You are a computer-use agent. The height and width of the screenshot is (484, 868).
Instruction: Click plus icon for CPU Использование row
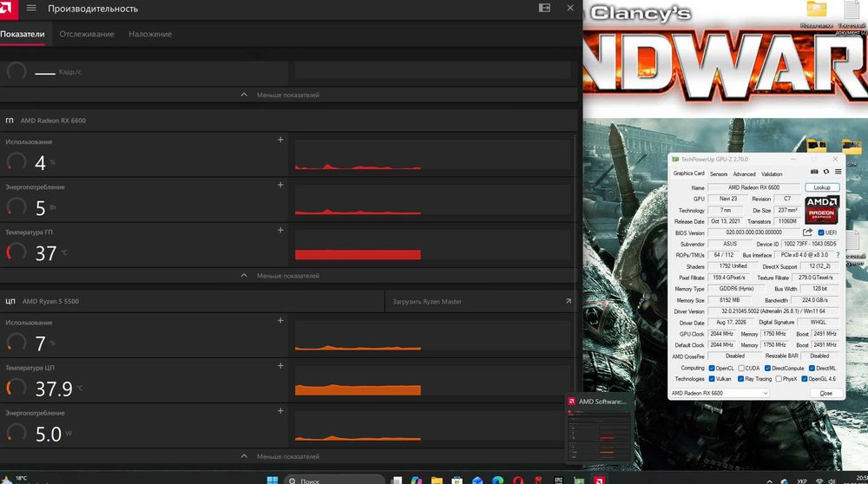[280, 321]
